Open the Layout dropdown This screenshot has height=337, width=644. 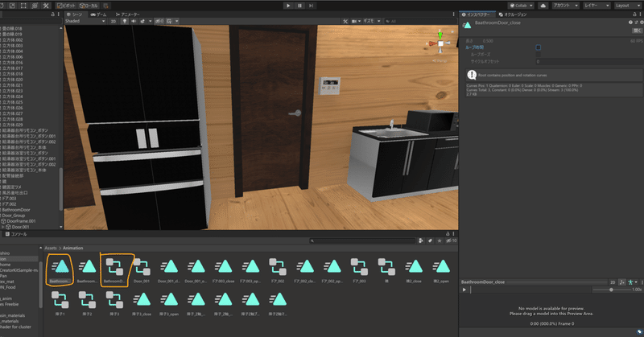point(628,6)
